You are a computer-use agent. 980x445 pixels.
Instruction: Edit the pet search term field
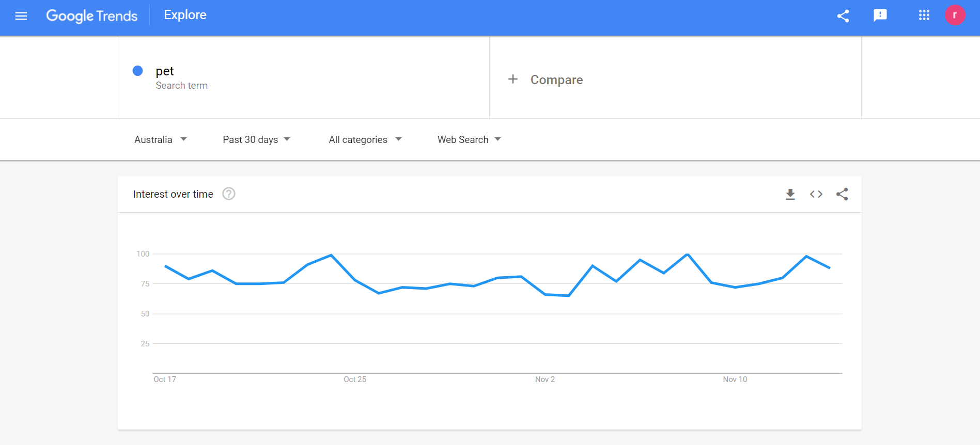point(165,71)
